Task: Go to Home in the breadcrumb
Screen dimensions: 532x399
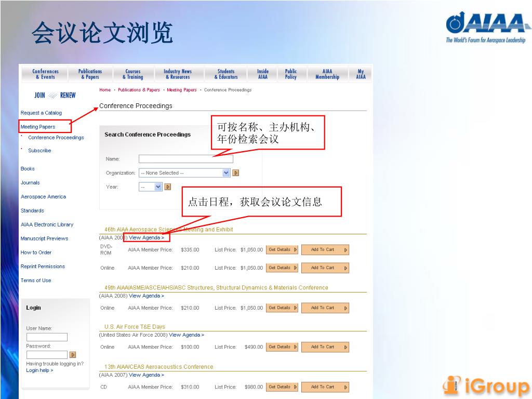Action: (105, 90)
